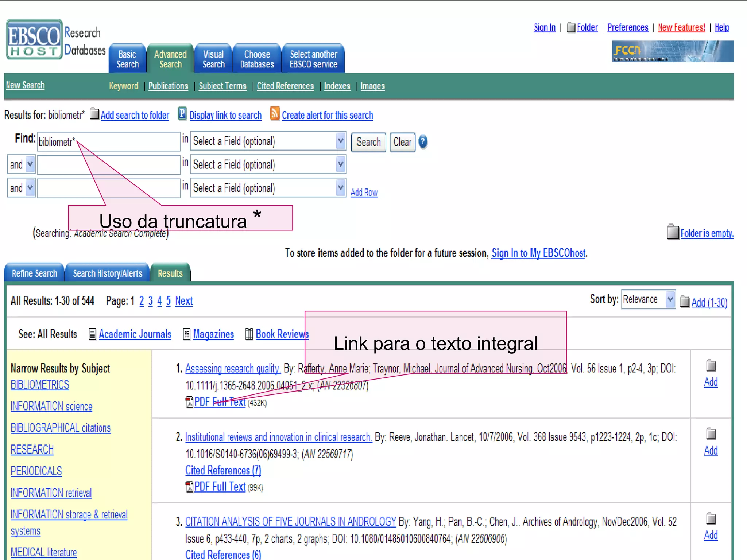Open the first 'and' boolean operator dropdown
This screenshot has width=747, height=560.
click(21, 164)
